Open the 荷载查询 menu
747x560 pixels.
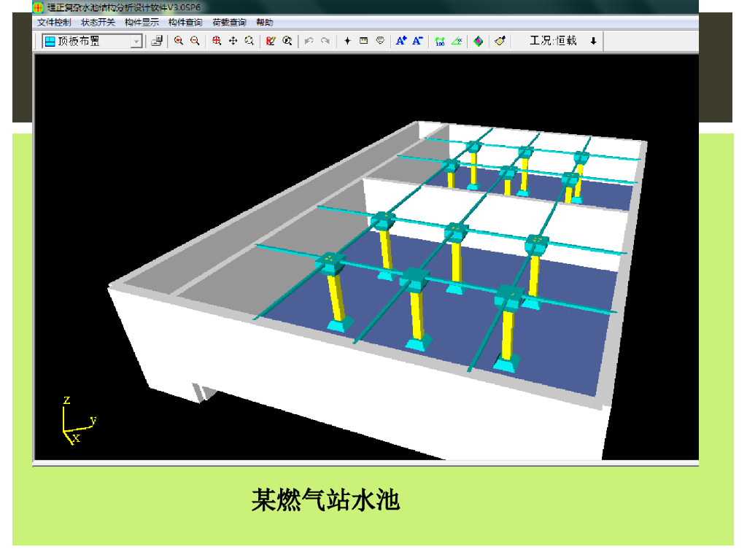click(x=229, y=23)
